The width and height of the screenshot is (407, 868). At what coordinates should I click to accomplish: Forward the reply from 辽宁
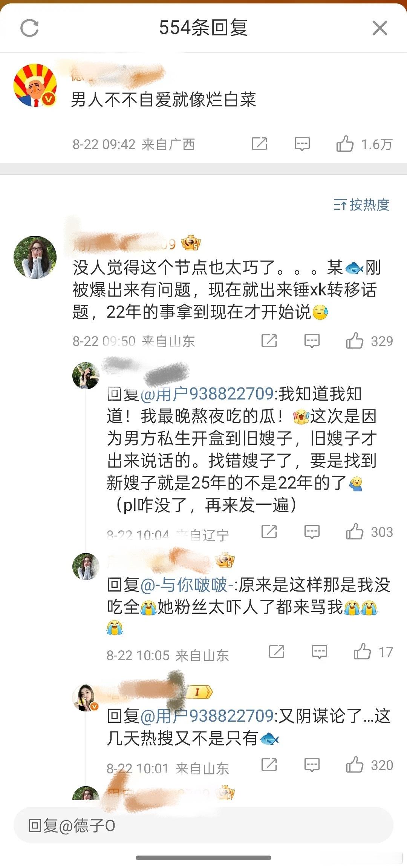[269, 532]
